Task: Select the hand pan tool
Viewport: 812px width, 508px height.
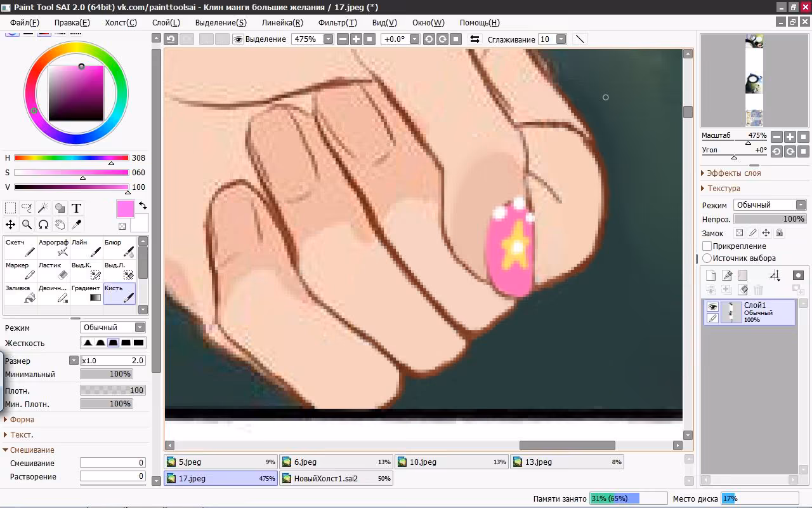Action: [x=60, y=224]
